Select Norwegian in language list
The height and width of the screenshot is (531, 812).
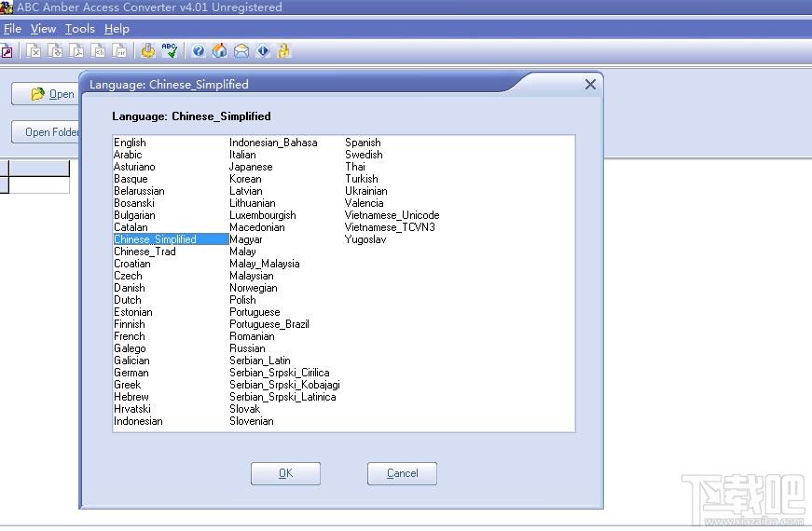pos(254,288)
